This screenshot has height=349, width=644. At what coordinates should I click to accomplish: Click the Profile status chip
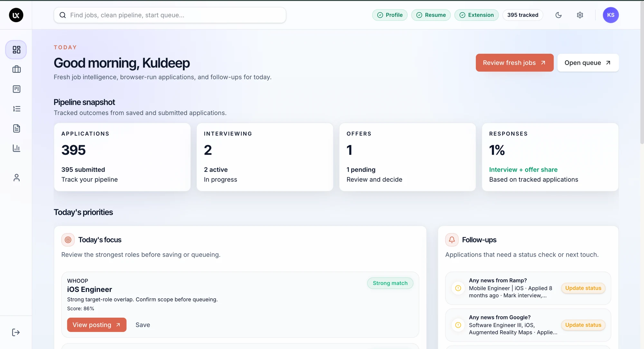pyautogui.click(x=390, y=15)
